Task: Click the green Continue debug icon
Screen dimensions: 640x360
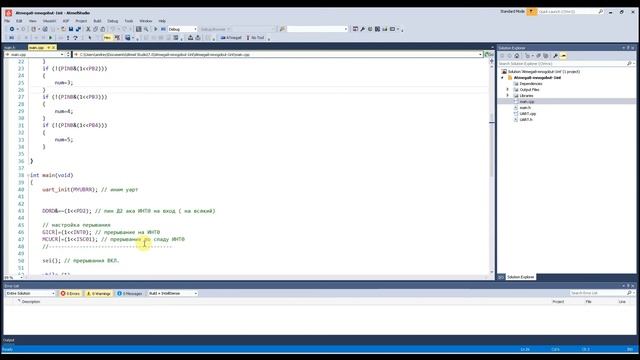Action: pos(50,38)
